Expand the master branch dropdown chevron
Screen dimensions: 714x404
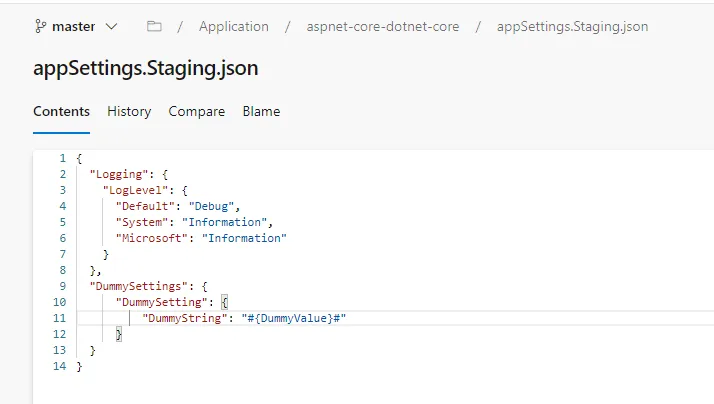click(110, 26)
